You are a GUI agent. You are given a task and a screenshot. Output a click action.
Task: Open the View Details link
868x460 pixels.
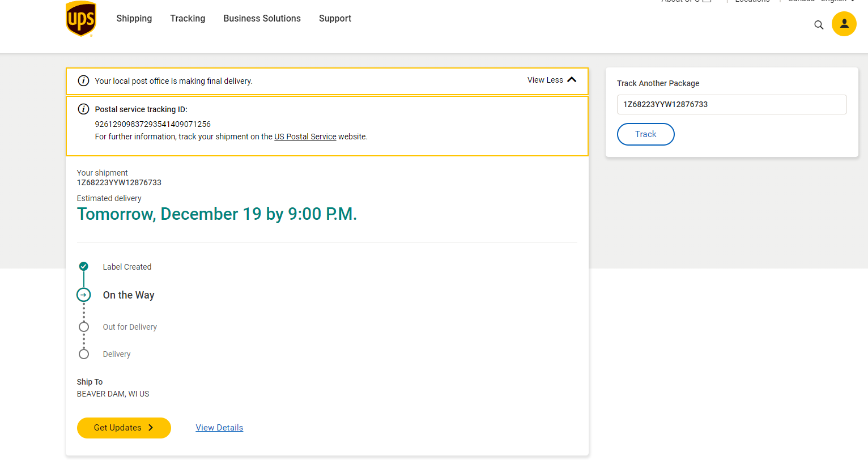click(219, 428)
